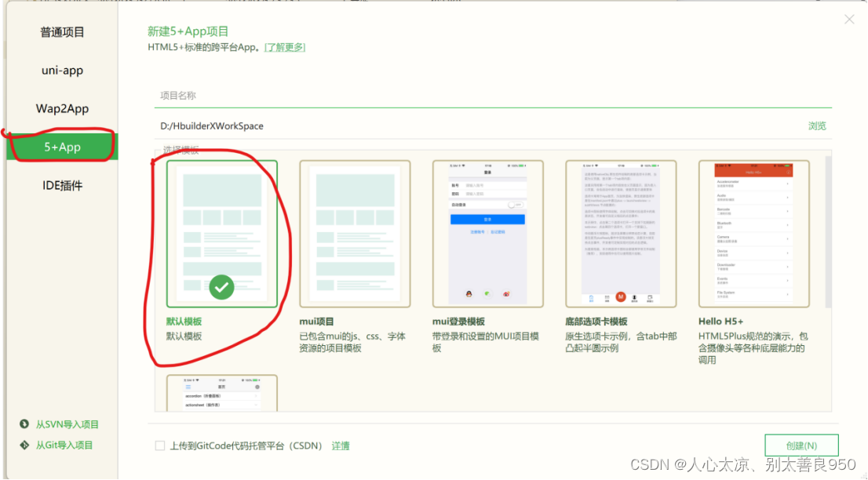Open the partially visible template below 默认模板
The height and width of the screenshot is (480, 868).
(221, 396)
